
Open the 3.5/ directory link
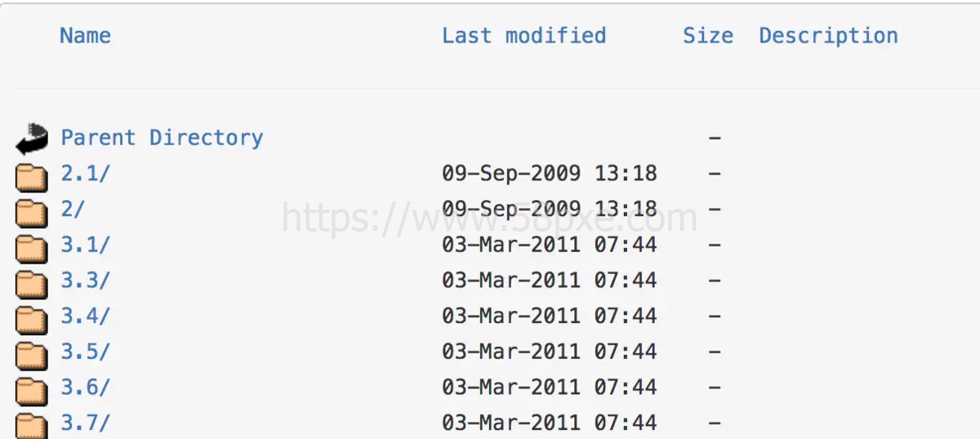coord(85,352)
